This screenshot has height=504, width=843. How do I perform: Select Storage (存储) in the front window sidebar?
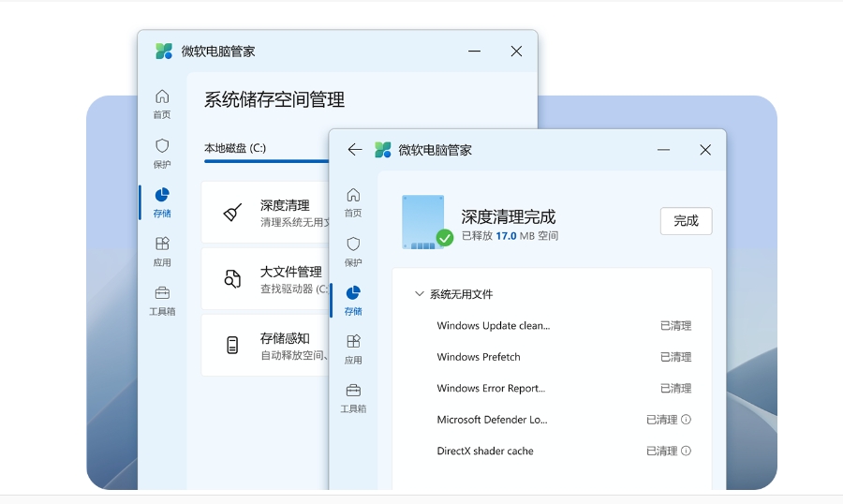click(x=353, y=300)
